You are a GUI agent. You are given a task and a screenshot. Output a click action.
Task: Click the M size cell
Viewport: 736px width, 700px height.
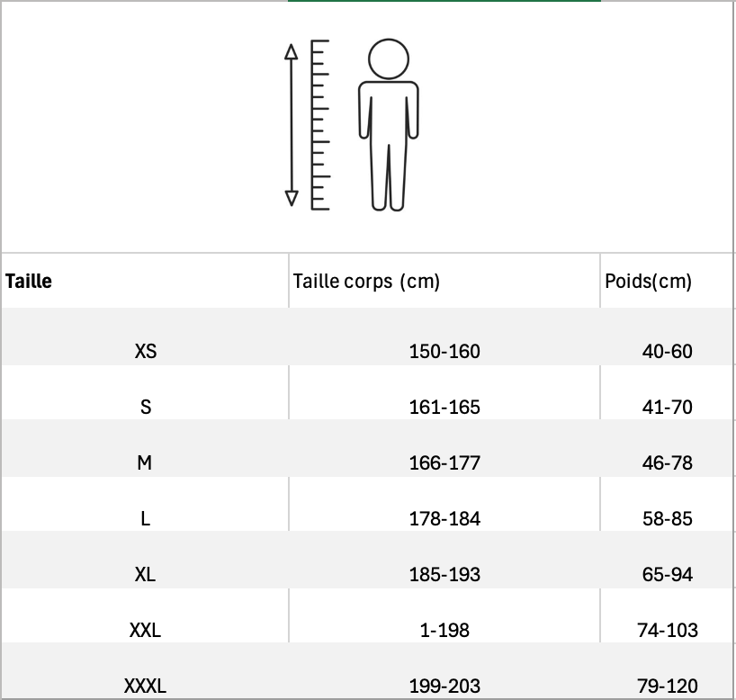pos(145,462)
